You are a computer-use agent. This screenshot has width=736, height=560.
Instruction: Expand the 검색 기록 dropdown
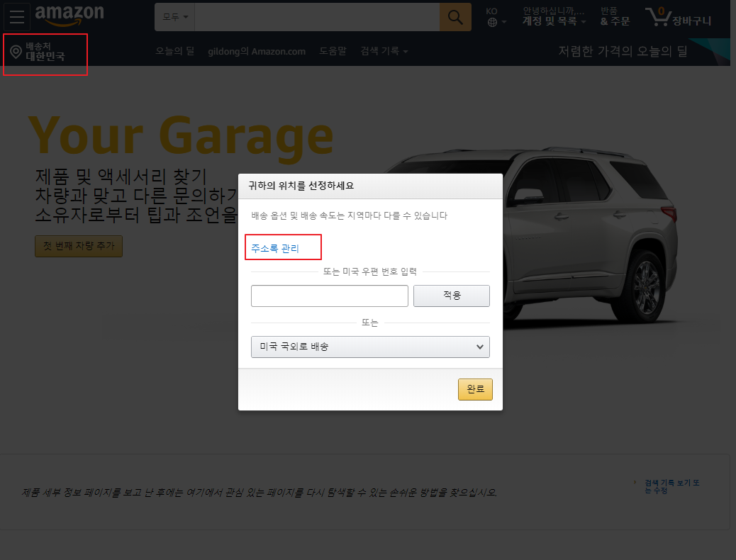pos(384,51)
